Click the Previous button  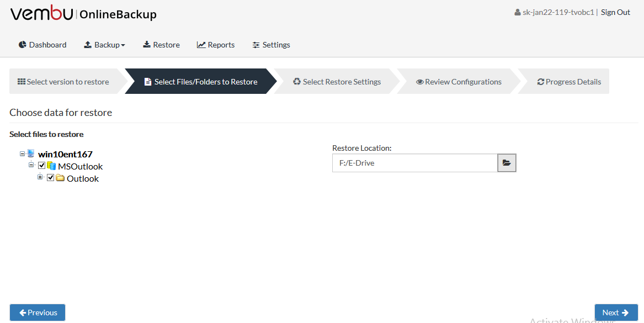[x=38, y=313]
